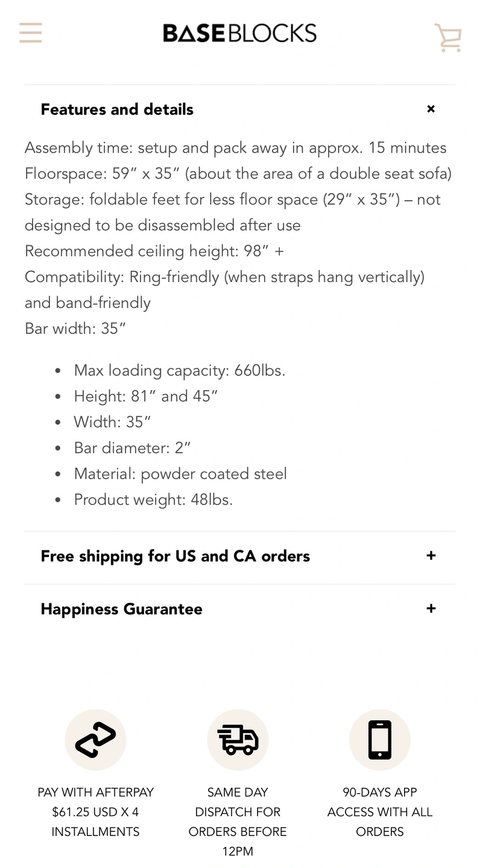Image resolution: width=480 pixels, height=868 pixels.
Task: Click the delivery truck dispatch icon
Action: (238, 740)
